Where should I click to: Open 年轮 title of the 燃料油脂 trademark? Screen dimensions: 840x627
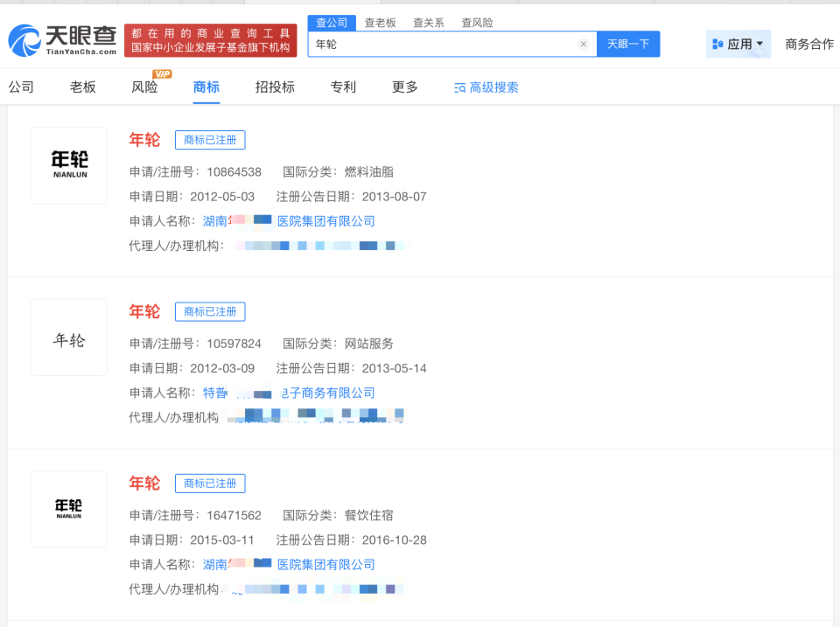coord(144,140)
